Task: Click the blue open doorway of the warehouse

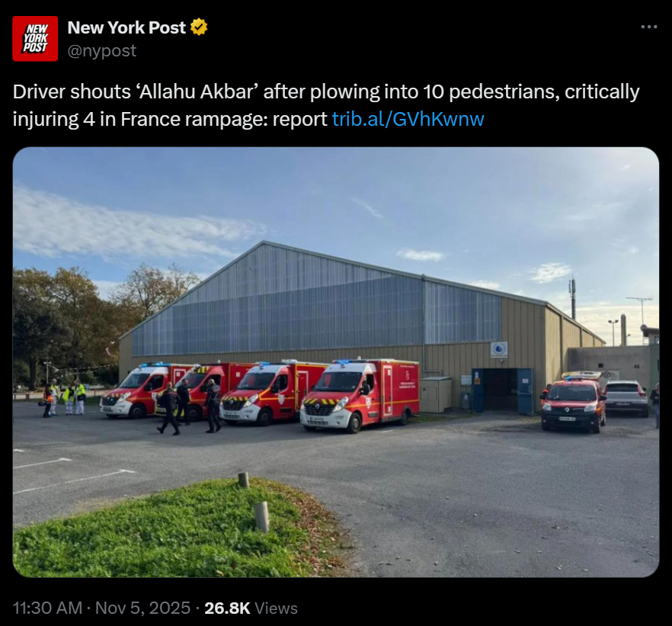Action: point(502,390)
